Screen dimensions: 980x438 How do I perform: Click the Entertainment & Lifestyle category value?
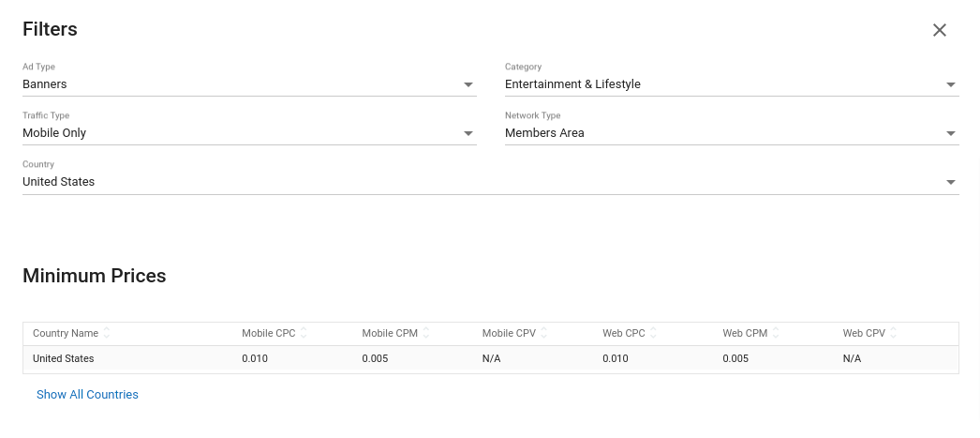point(572,84)
